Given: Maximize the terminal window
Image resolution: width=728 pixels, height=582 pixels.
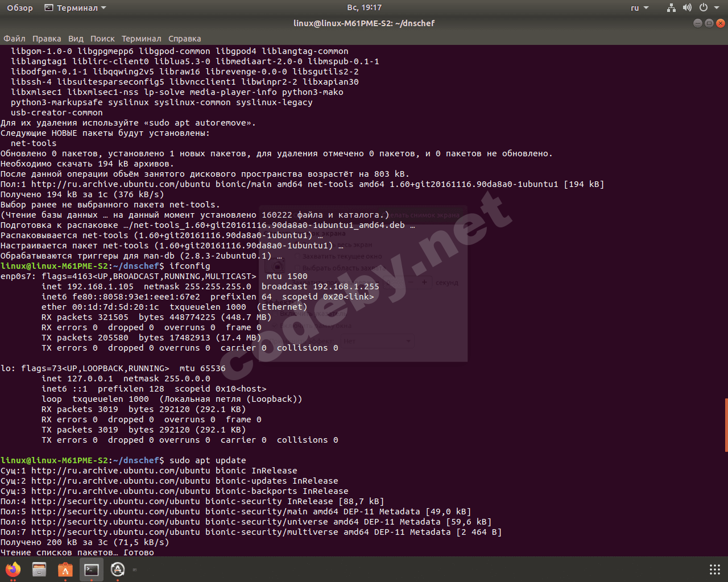Looking at the screenshot, I should [x=709, y=23].
